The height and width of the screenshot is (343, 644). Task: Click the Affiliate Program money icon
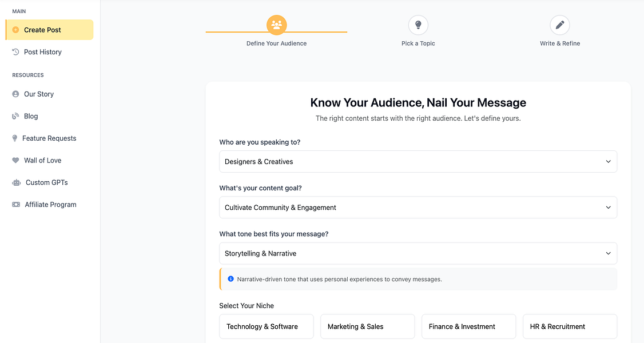pos(16,205)
